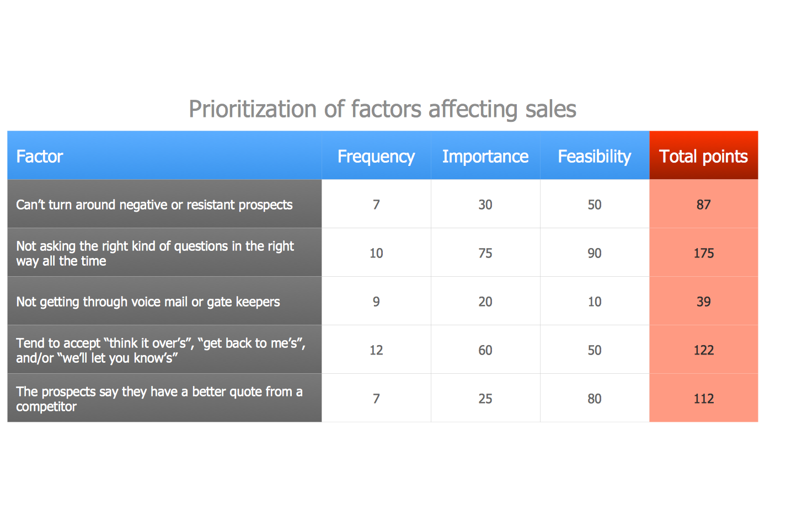Click total points cell showing 175
Viewport: 786px width, 532px height.
click(x=703, y=253)
